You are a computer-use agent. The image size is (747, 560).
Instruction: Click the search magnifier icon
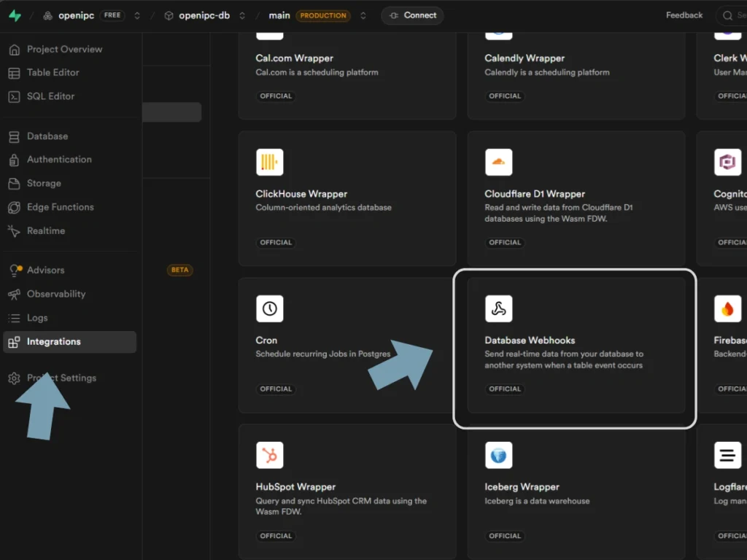pos(727,16)
